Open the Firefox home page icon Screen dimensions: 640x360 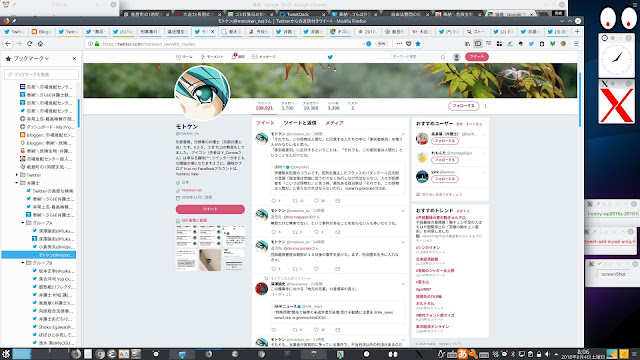click(40, 44)
